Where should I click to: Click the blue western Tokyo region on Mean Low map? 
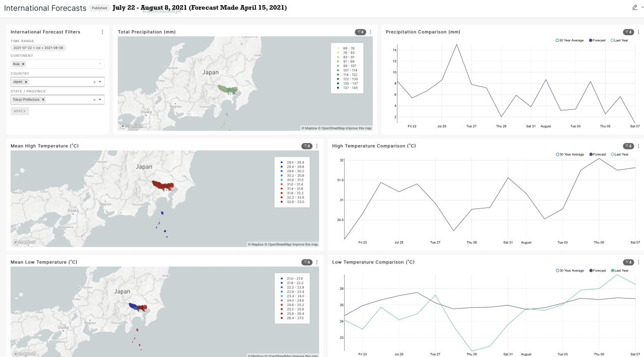click(x=133, y=306)
